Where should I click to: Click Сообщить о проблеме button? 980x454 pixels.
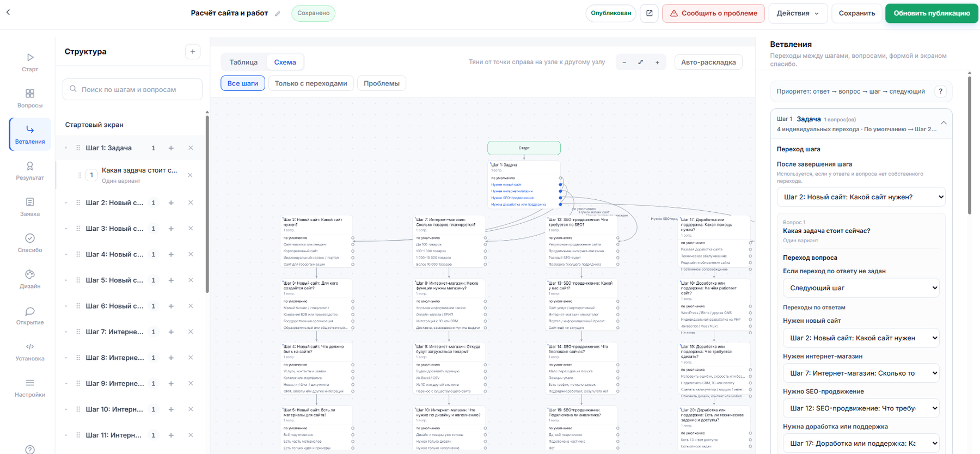(x=713, y=13)
